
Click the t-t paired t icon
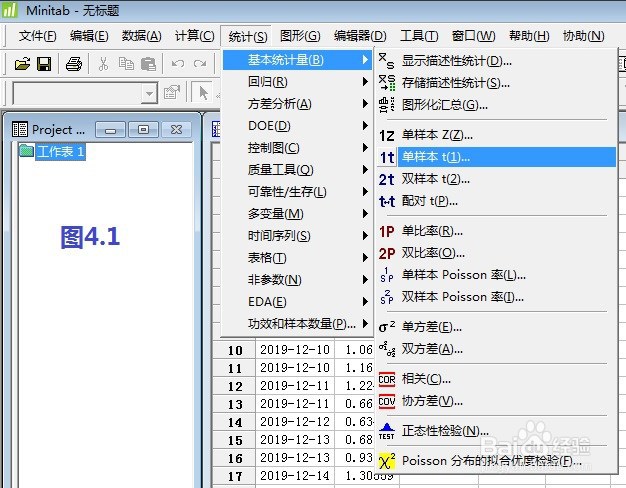click(x=386, y=201)
